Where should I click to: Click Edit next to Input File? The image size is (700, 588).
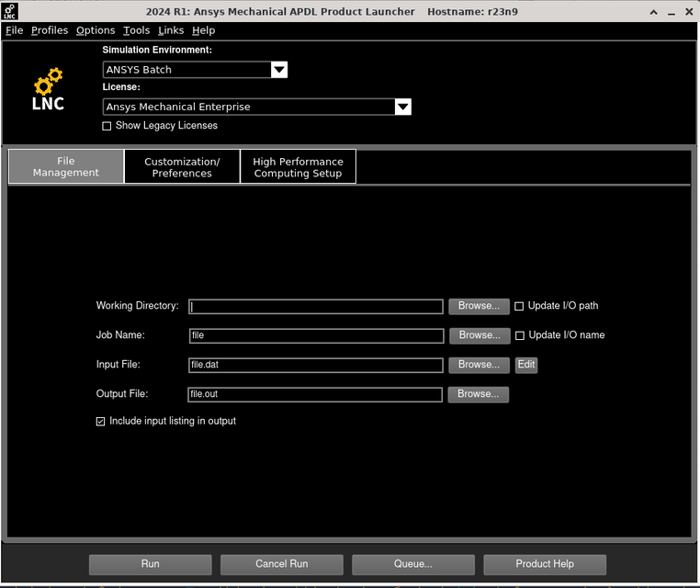coord(525,365)
